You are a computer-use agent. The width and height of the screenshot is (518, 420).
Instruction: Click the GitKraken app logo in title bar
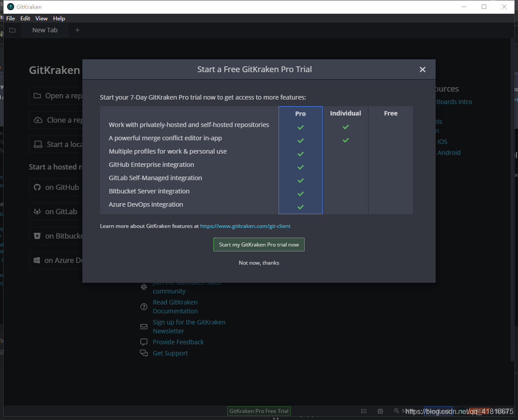[11, 7]
